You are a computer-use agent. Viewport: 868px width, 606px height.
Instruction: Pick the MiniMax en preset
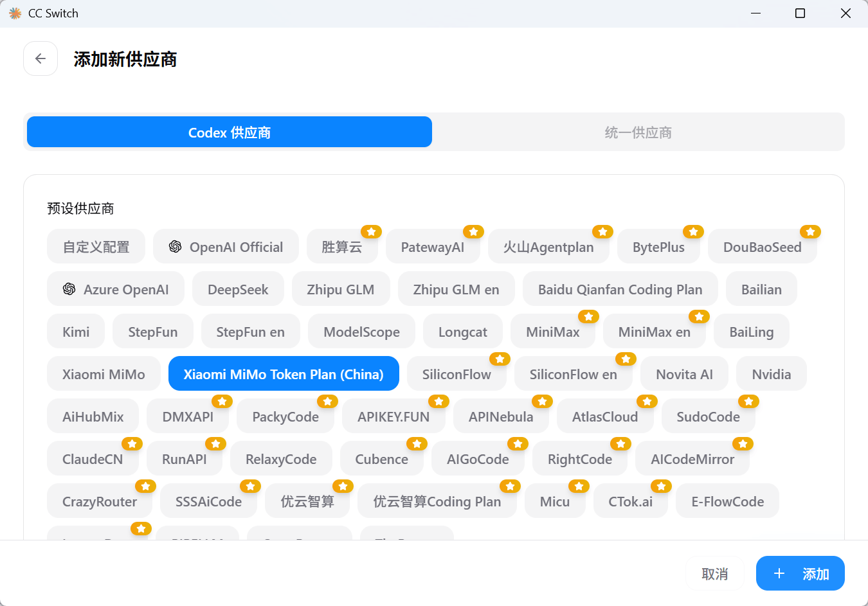coord(655,332)
